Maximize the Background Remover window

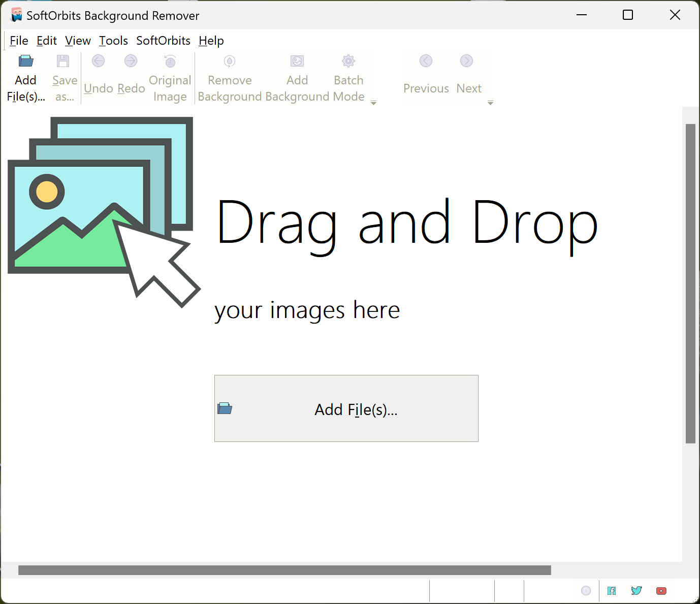(x=628, y=15)
